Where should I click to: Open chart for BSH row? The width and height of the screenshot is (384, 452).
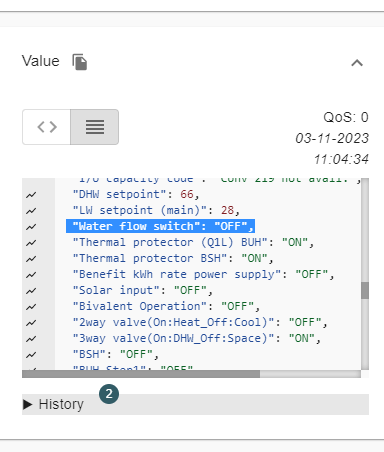[31, 355]
